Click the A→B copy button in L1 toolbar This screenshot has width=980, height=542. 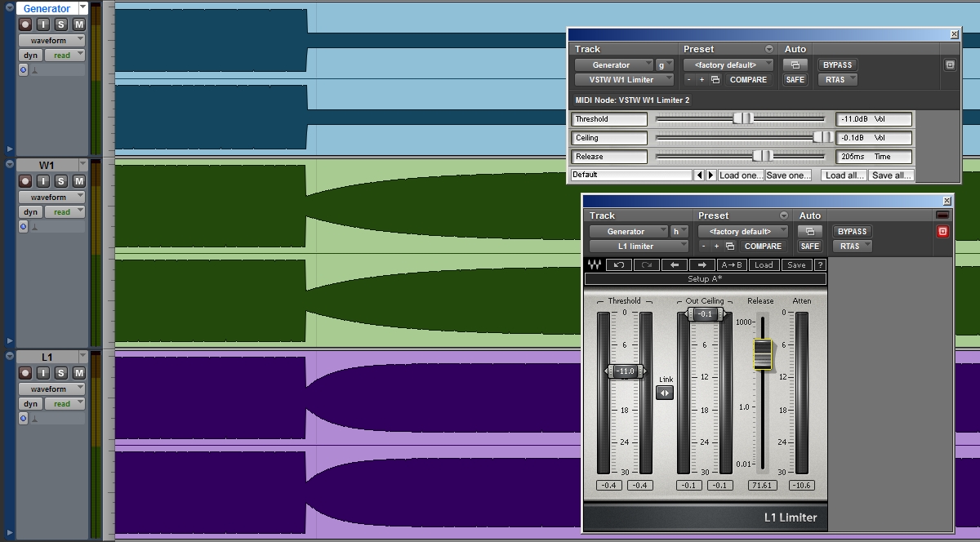(x=732, y=264)
